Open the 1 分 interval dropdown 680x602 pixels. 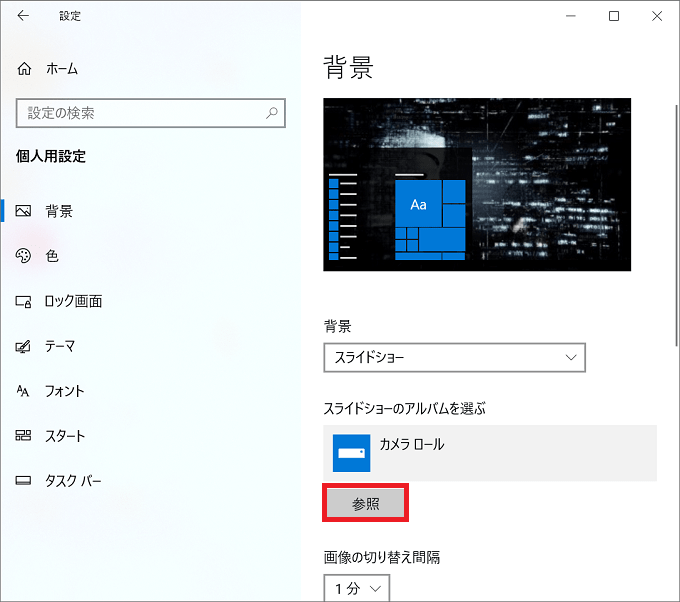(x=356, y=588)
